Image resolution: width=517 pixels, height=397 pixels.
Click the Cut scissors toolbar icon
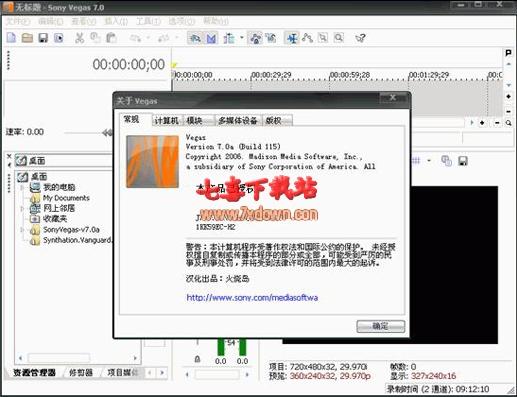[79, 38]
